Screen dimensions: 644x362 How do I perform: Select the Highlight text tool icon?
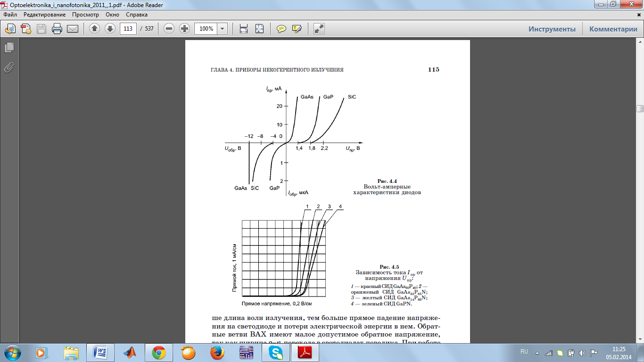click(x=297, y=29)
